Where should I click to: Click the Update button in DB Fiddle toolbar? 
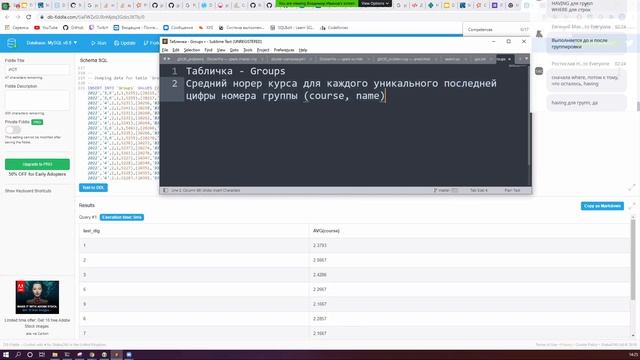pyautogui.click(x=124, y=43)
